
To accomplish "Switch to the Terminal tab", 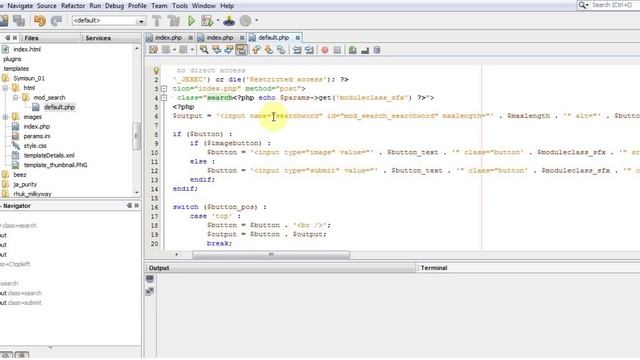I will coord(434,268).
